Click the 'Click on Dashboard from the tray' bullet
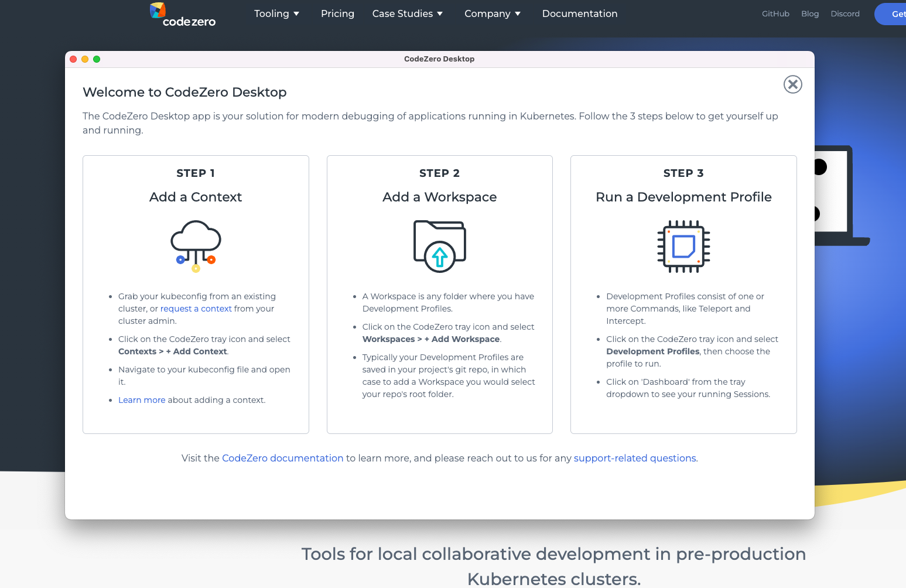Image resolution: width=906 pixels, height=588 pixels. [x=688, y=388]
